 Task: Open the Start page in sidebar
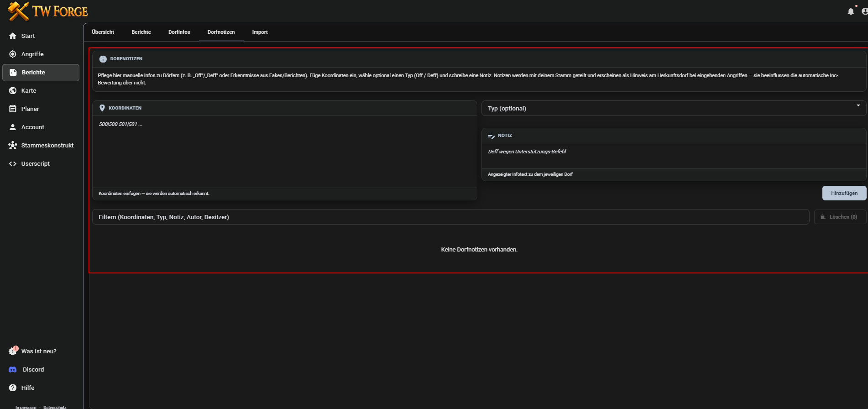pyautogui.click(x=41, y=36)
